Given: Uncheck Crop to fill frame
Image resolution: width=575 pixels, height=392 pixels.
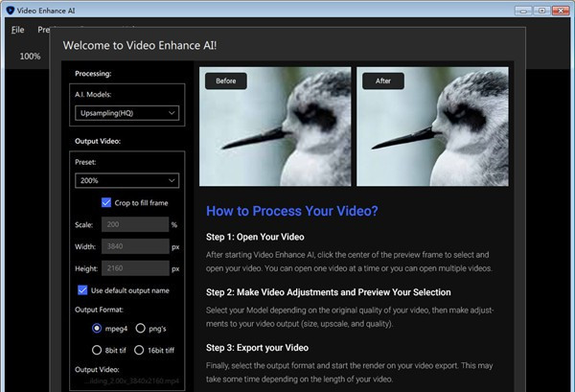Looking at the screenshot, I should coord(106,202).
